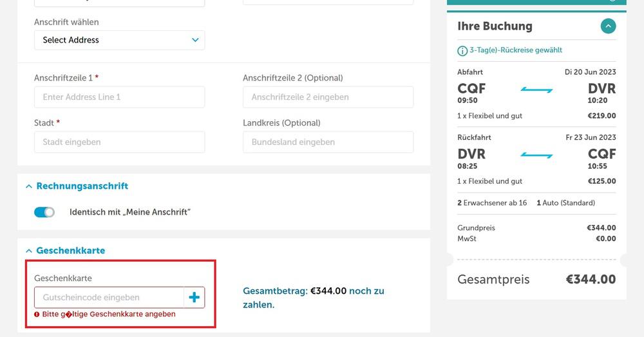Image resolution: width=644 pixels, height=337 pixels.
Task: Click the '1 Auto (Standard)' text
Action: [565, 202]
